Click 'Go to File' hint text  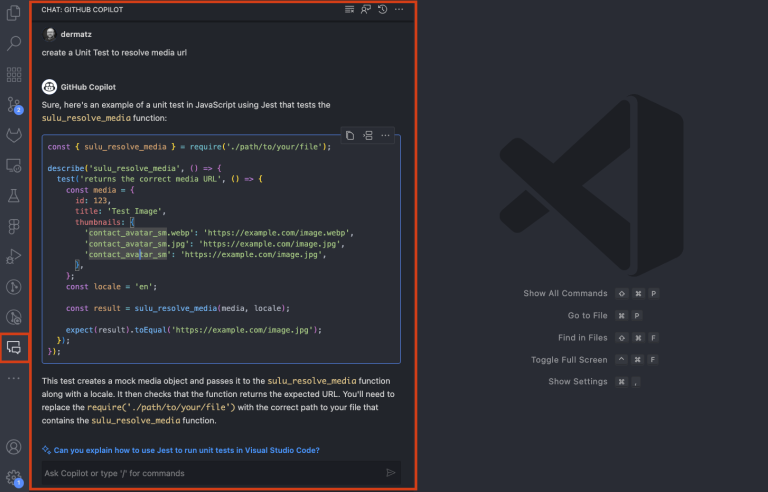click(587, 316)
